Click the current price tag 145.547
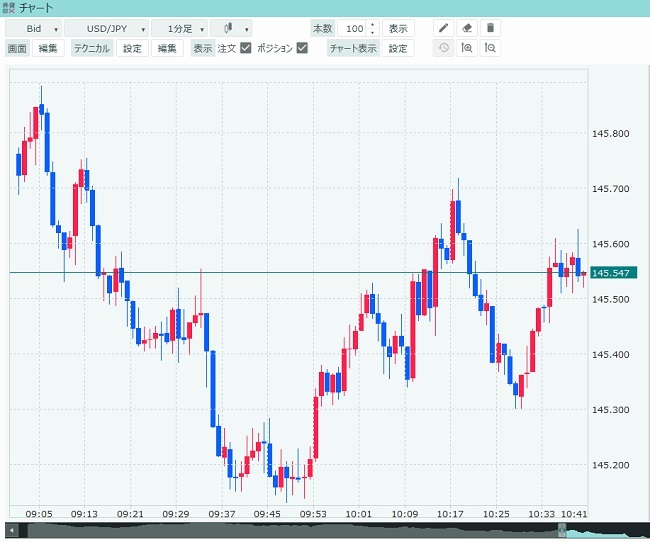This screenshot has width=650, height=542. coord(613,272)
